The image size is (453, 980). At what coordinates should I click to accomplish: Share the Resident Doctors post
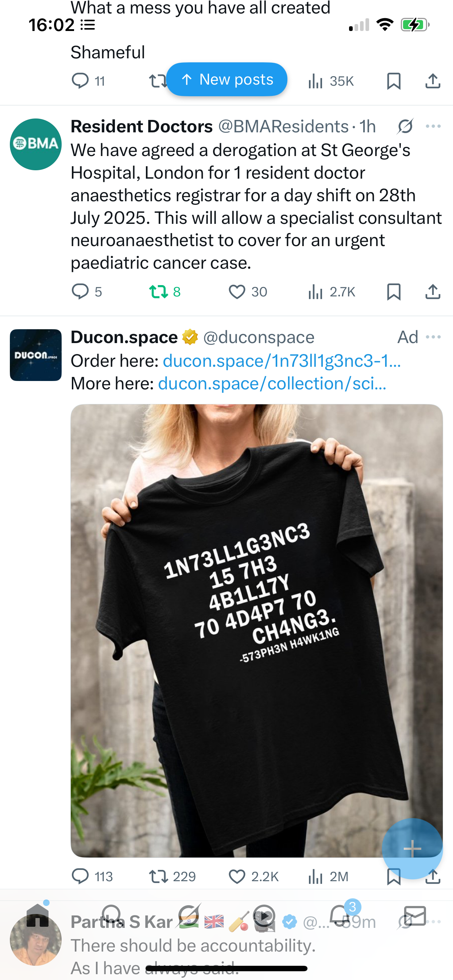pyautogui.click(x=433, y=292)
